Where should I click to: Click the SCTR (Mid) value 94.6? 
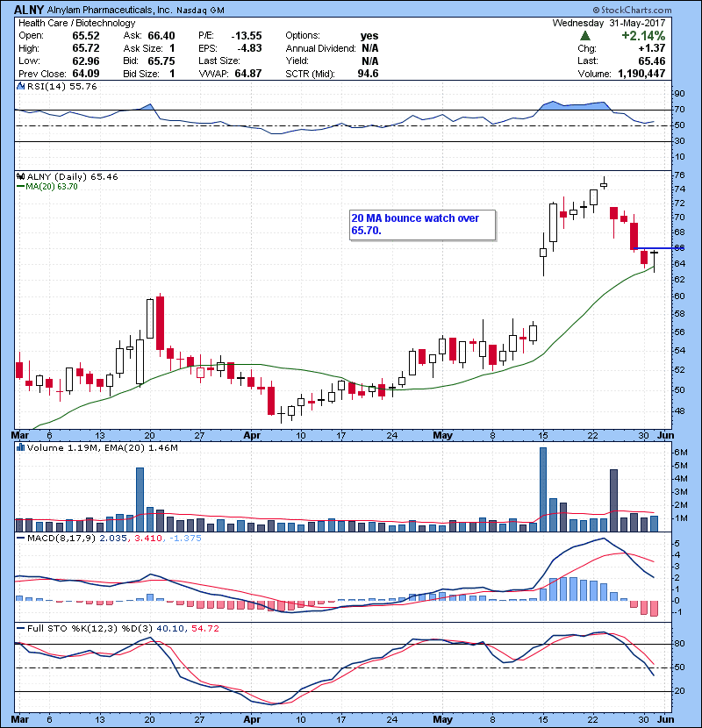368,74
